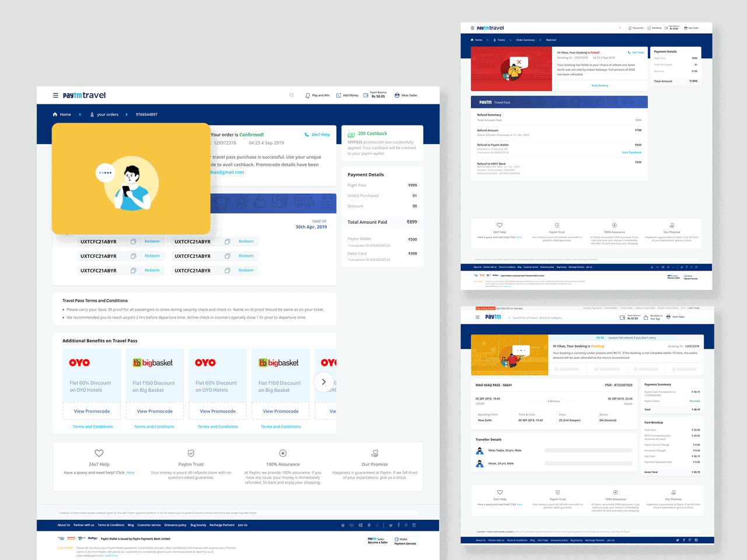747x560 pixels.
Task: Click first bigbasket logo thumbnail
Action: [x=153, y=363]
